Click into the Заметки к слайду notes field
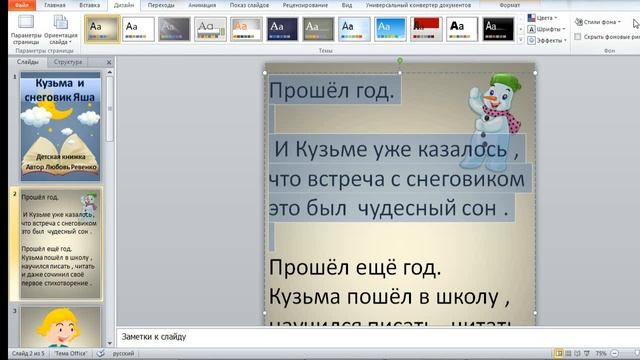640x360 pixels. point(378,337)
